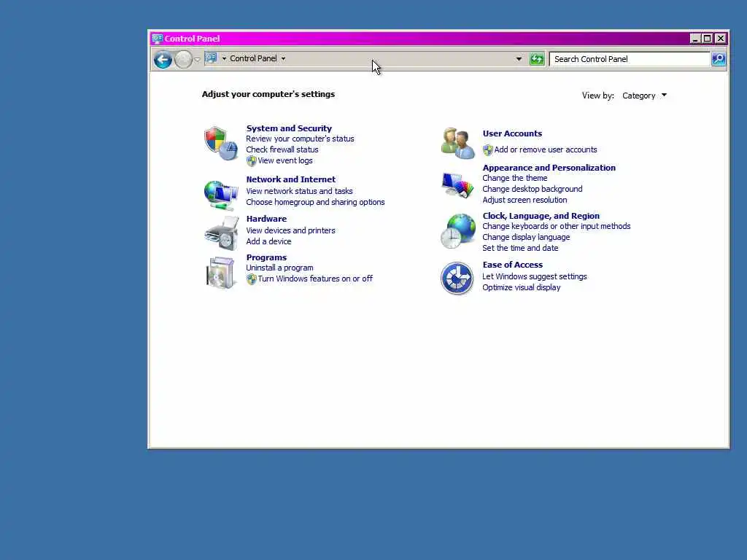747x560 pixels.
Task: Open Adjust screen resolution
Action: (x=525, y=200)
